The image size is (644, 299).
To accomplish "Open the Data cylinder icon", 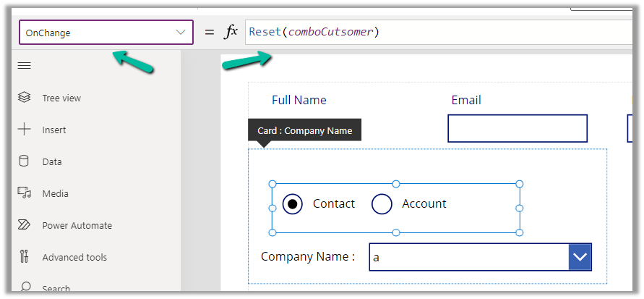I will pyautogui.click(x=24, y=161).
